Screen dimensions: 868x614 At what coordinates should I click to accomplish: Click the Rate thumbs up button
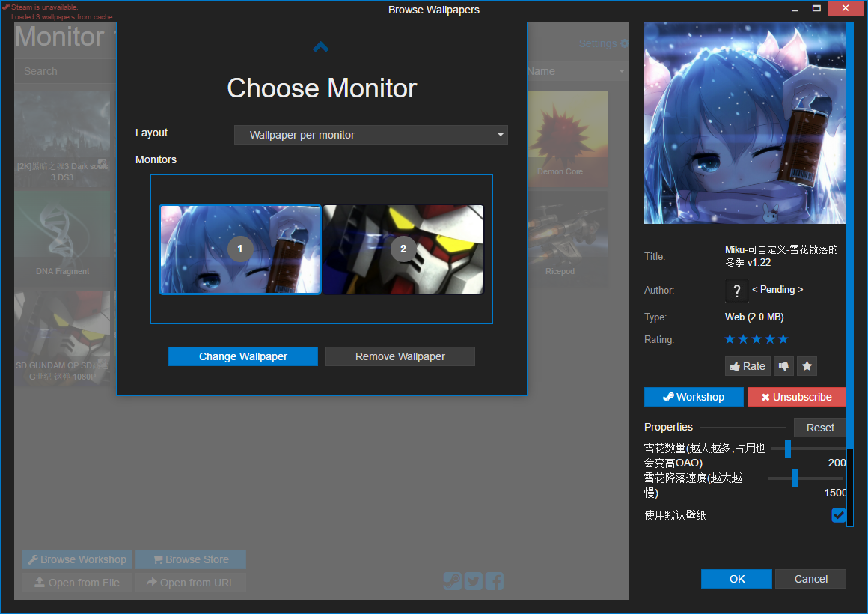(x=747, y=366)
